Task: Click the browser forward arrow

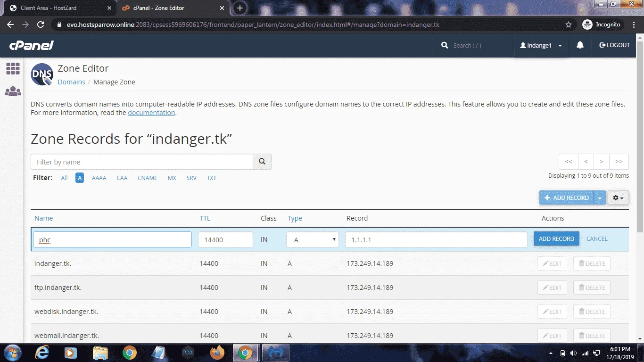Action: click(x=25, y=25)
